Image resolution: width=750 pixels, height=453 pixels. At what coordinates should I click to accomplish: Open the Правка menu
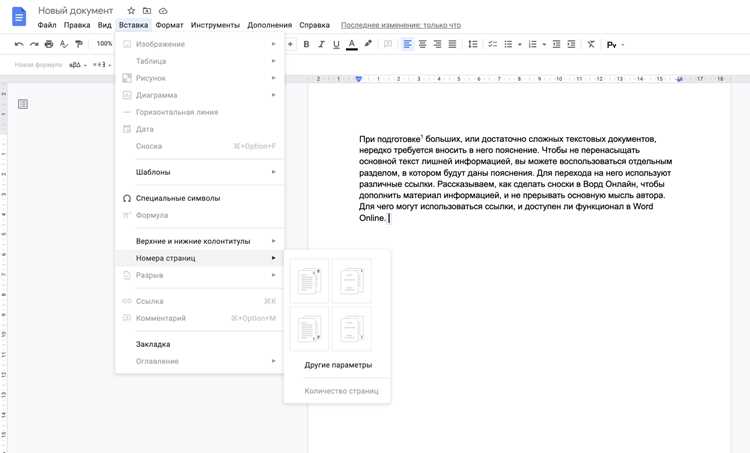[x=77, y=25]
